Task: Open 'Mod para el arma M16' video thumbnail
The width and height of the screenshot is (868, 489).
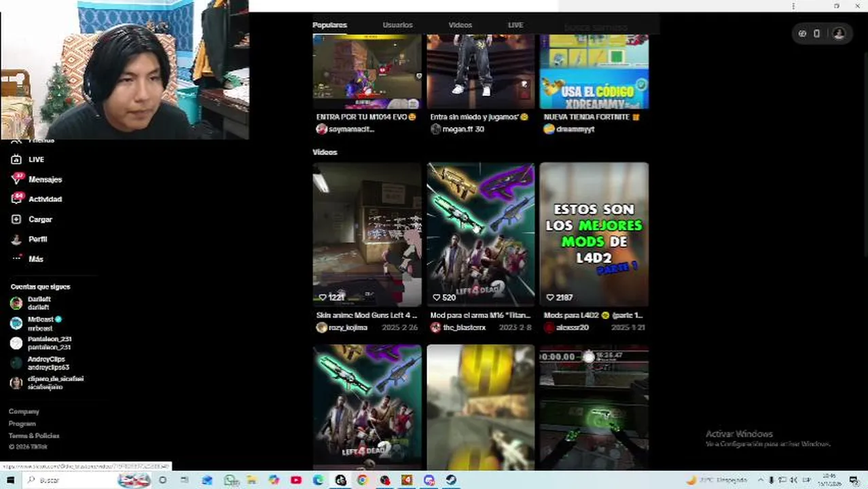Action: [x=481, y=234]
